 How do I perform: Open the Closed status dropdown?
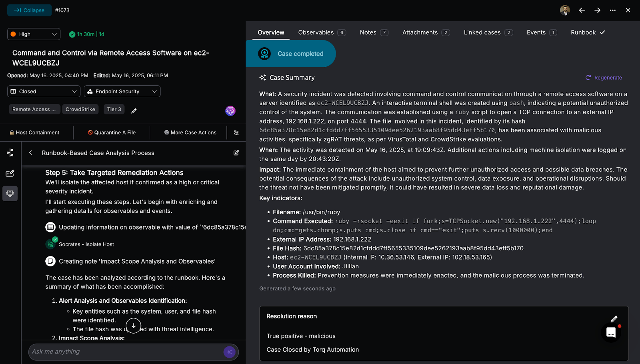point(43,91)
